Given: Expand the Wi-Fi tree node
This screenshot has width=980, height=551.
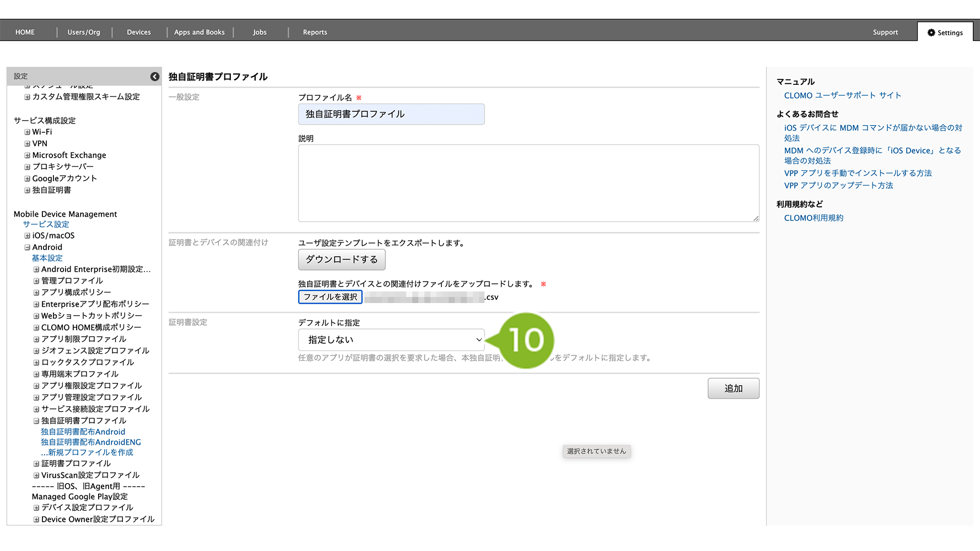Looking at the screenshot, I should [27, 132].
